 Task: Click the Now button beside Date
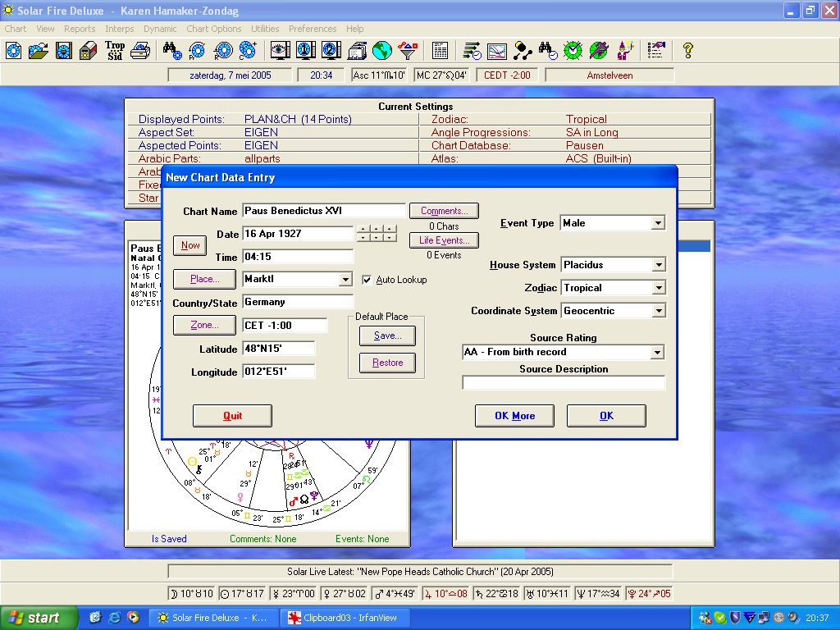pos(190,245)
